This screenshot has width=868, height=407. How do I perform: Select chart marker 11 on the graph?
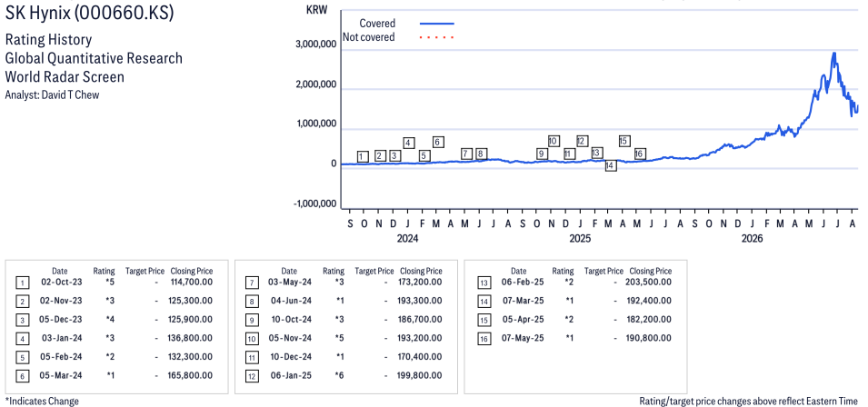coord(569,154)
